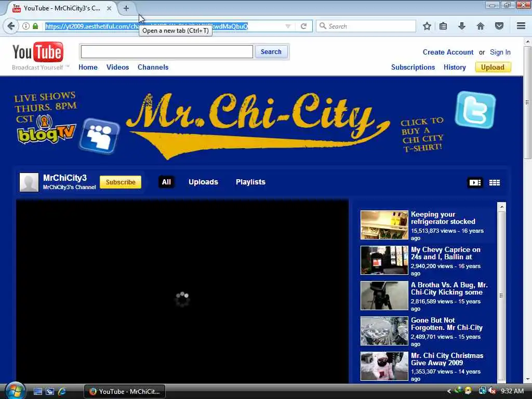Open the Twitter bird icon in banner
The height and width of the screenshot is (399, 532).
tap(475, 110)
